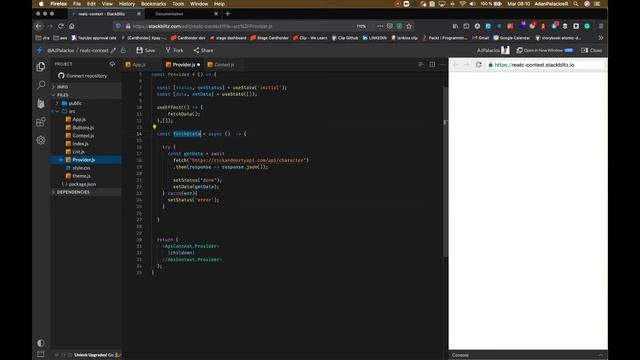Open List.js in file tree
This screenshot has height=360, width=640.
(x=78, y=151)
